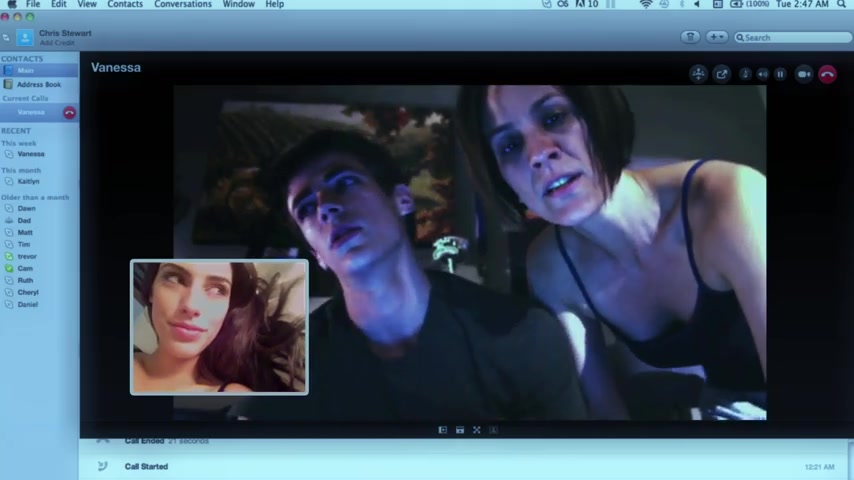
Task: Toggle the video camera off
Action: tap(804, 74)
